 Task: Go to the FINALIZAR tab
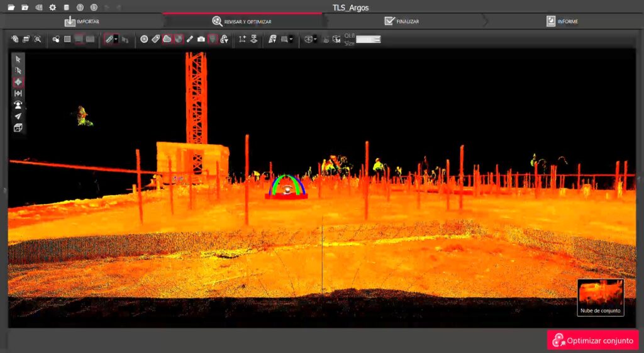[401, 21]
